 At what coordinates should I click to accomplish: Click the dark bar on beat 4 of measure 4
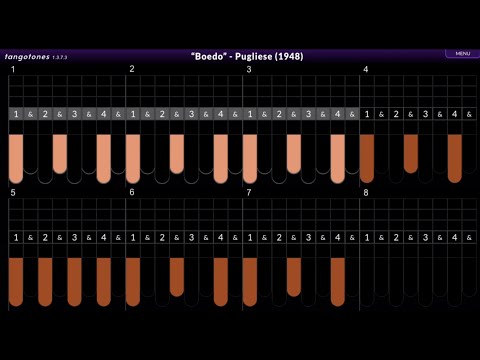tap(455, 159)
